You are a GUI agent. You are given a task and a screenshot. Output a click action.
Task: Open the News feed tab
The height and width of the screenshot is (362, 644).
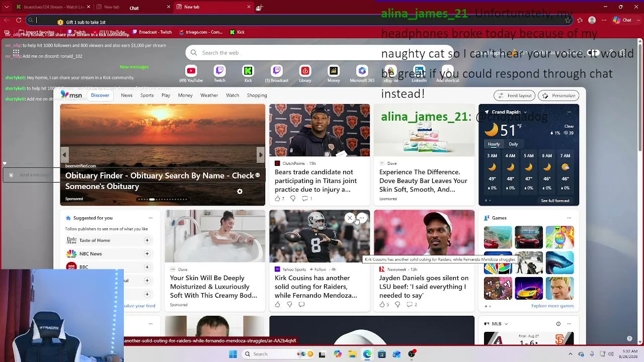pos(127,95)
